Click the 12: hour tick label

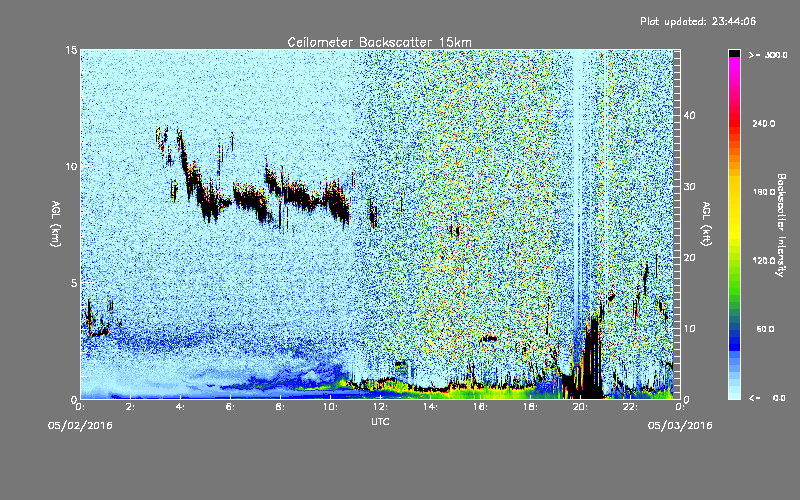click(x=381, y=407)
